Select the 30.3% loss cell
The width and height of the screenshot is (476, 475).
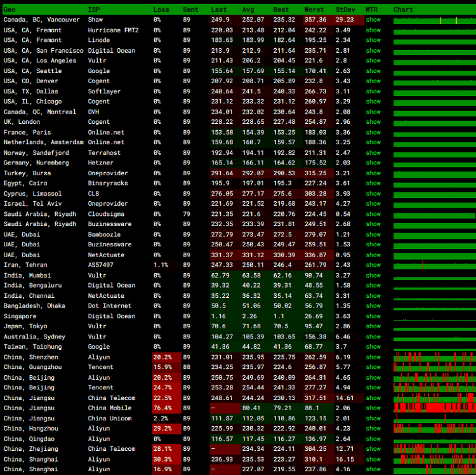(167, 459)
